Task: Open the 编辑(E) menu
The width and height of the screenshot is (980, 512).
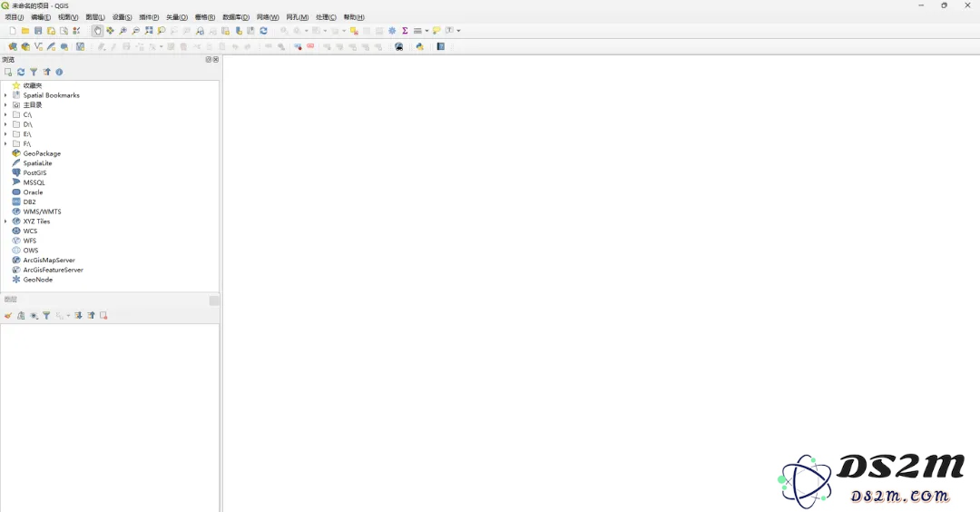Action: tap(41, 17)
